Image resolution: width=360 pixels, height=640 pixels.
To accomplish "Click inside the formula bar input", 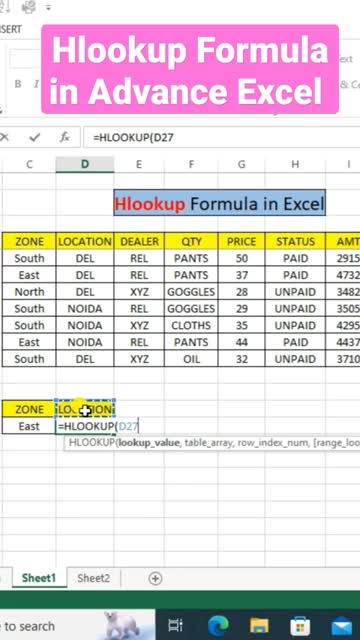I will click(x=222, y=138).
